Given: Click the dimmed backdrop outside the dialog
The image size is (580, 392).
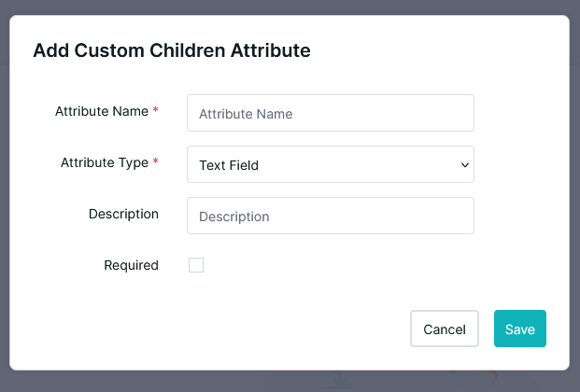Looking at the screenshot, I should (290, 381).
